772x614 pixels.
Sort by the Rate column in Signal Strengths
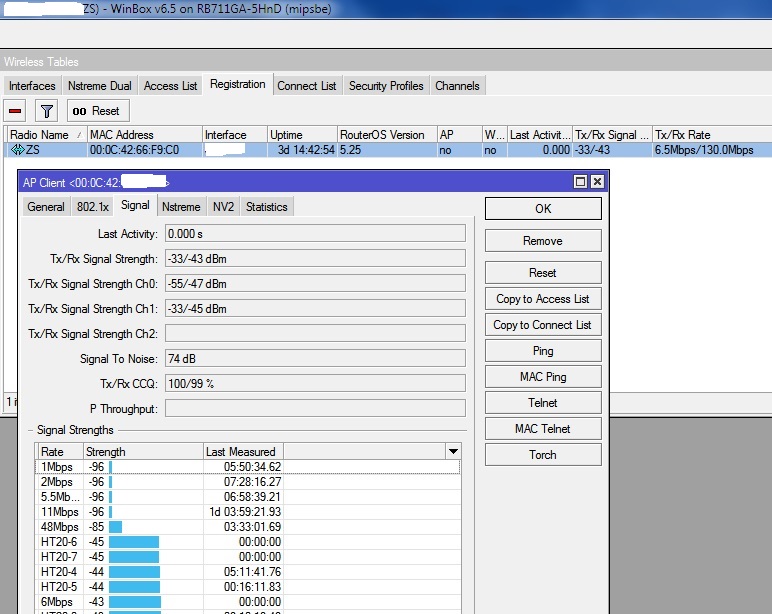tap(59, 452)
